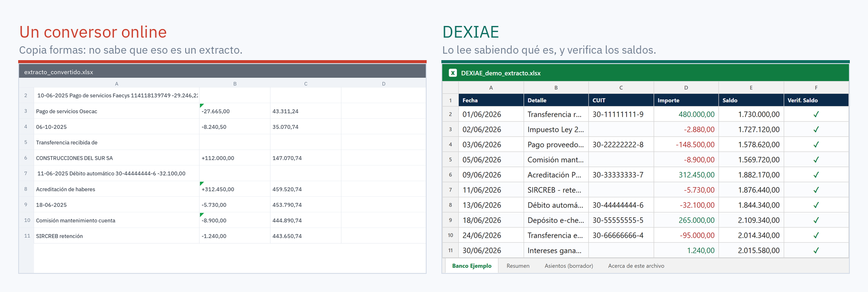This screenshot has height=292, width=868.
Task: Click the +112.000,00 cell
Action: pos(235,158)
